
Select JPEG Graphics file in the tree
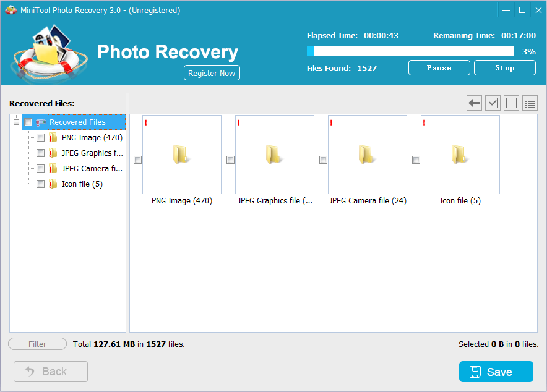[92, 153]
